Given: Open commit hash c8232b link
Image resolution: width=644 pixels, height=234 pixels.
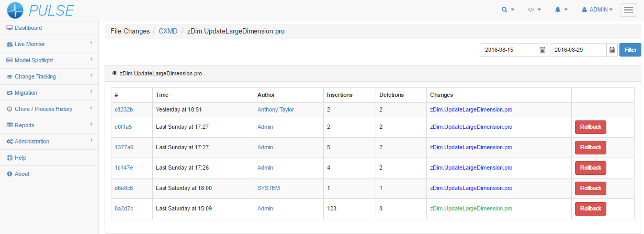Looking at the screenshot, I should tap(123, 109).
